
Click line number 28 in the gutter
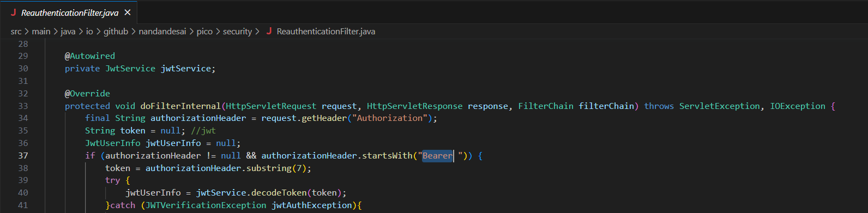click(x=23, y=44)
